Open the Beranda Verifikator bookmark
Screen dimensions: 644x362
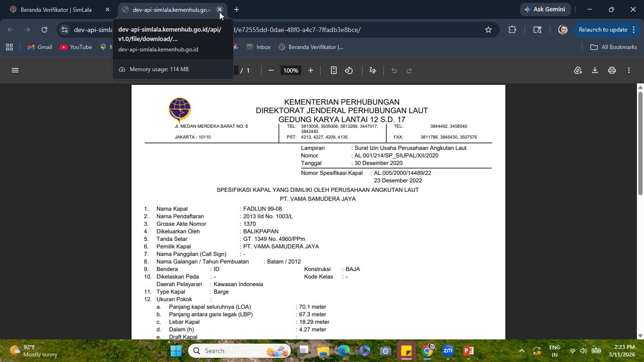311,47
